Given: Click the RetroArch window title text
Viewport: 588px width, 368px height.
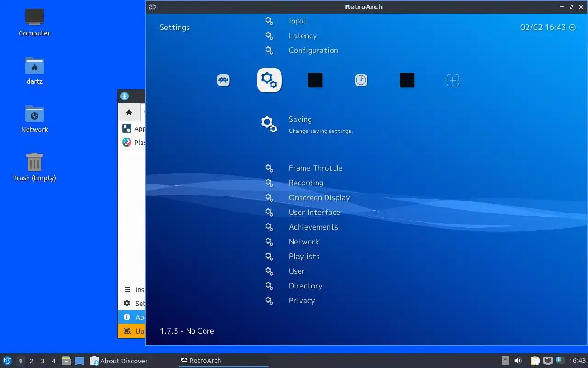Looking at the screenshot, I should (x=364, y=7).
